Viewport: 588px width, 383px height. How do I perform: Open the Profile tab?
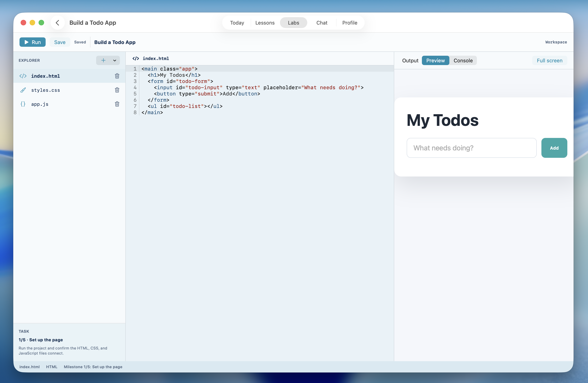[350, 23]
